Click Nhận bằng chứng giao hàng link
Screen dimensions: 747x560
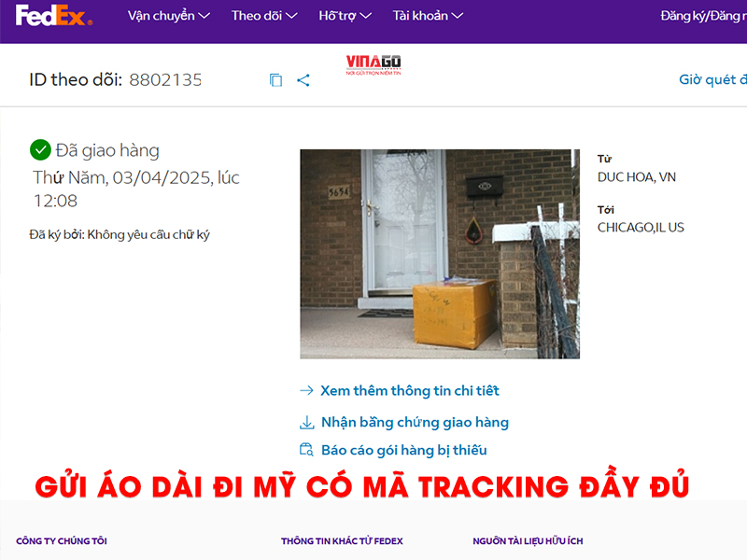pyautogui.click(x=415, y=423)
